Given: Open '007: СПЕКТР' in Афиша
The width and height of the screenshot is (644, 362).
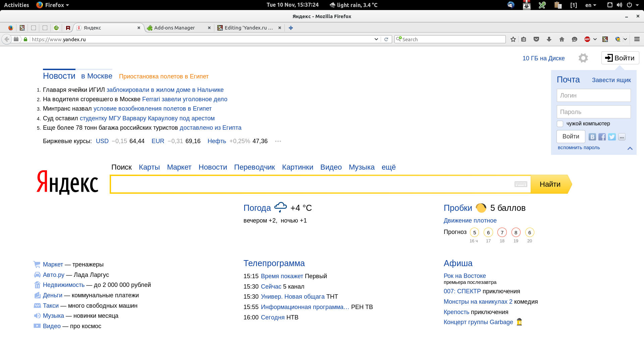Looking at the screenshot, I should coord(462,291).
